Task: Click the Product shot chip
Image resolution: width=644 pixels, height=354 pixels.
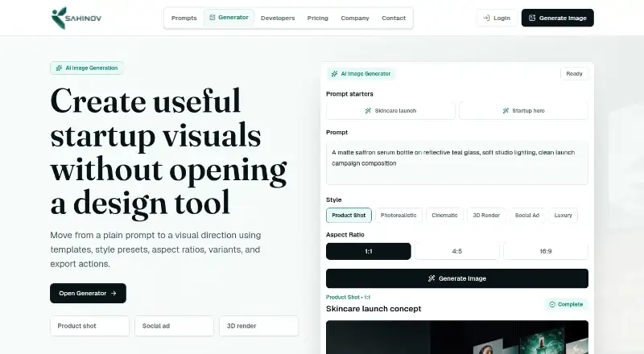Action: click(89, 326)
